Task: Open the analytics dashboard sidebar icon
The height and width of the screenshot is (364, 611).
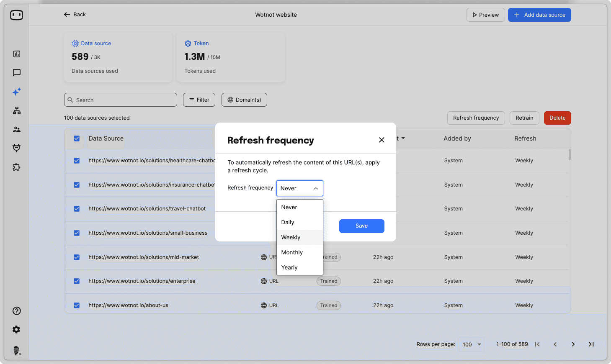Action: 17,54
